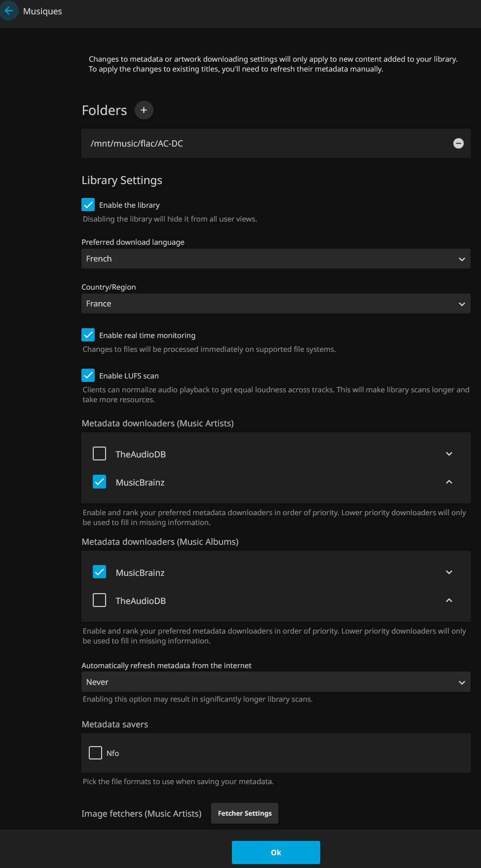481x868 pixels.
Task: Toggle Enable the library checkbox
Action: click(88, 205)
